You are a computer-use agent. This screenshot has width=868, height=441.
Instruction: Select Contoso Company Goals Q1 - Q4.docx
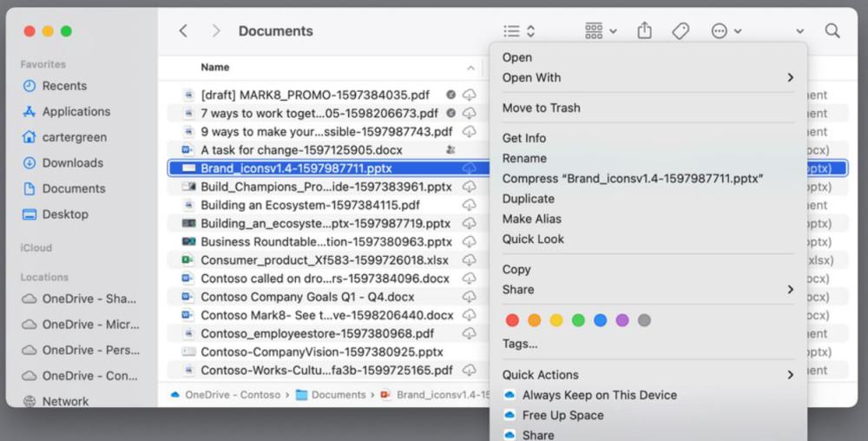point(307,297)
